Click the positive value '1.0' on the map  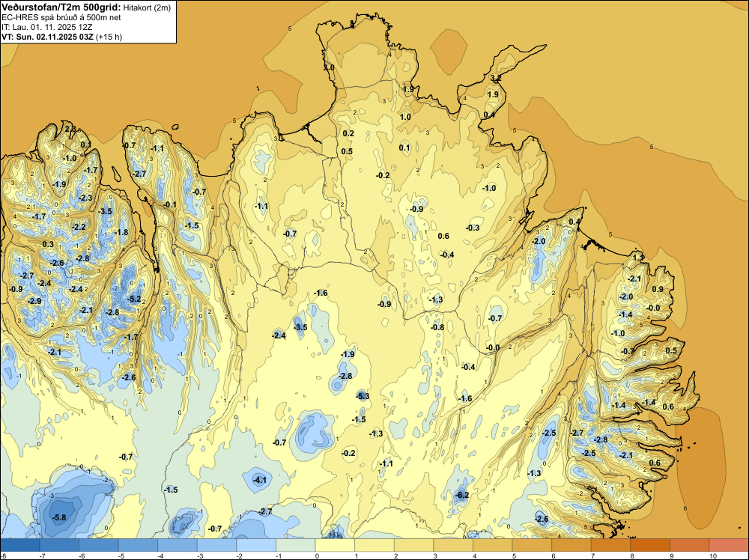405,117
